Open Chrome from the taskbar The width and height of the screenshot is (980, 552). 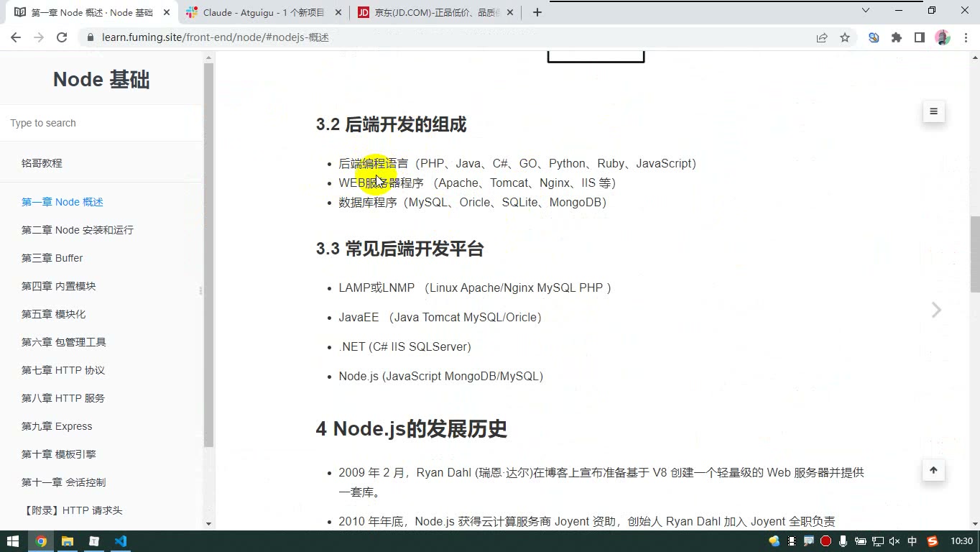point(41,541)
